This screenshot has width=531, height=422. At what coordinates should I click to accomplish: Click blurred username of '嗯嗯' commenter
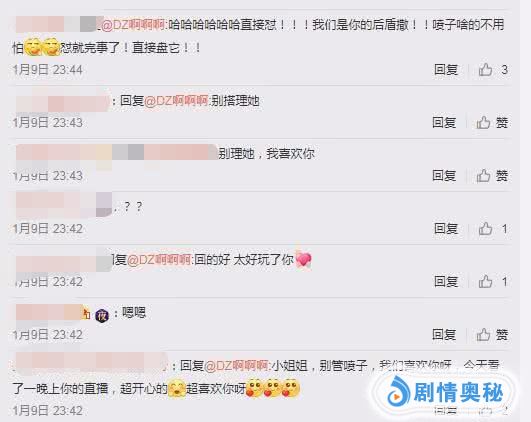[x=50, y=313]
